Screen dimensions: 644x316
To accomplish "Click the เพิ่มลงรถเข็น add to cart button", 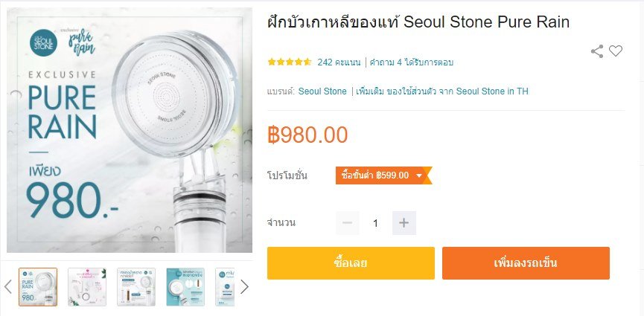I will (x=526, y=263).
